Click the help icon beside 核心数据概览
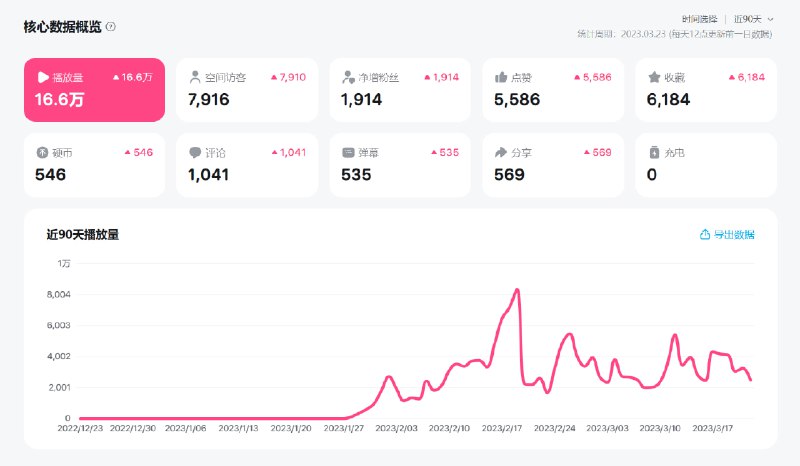This screenshot has width=800, height=466. (x=111, y=27)
